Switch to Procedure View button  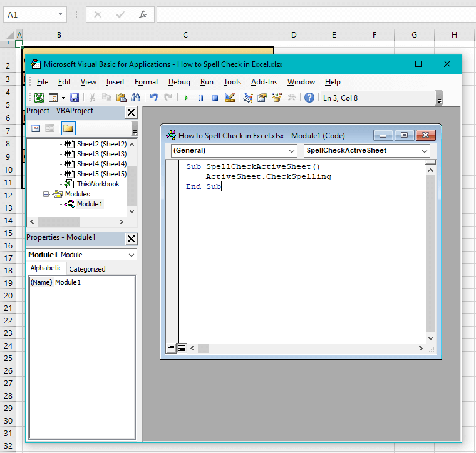pos(171,348)
